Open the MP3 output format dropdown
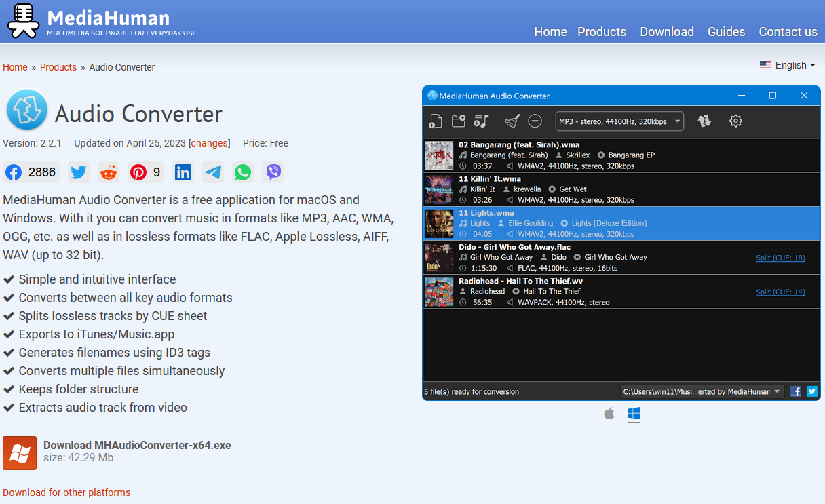This screenshot has height=504, width=825. tap(619, 121)
